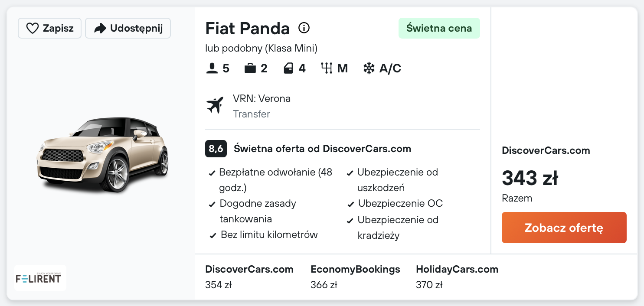Click the car doors icon
The width and height of the screenshot is (644, 306).
coord(288,68)
